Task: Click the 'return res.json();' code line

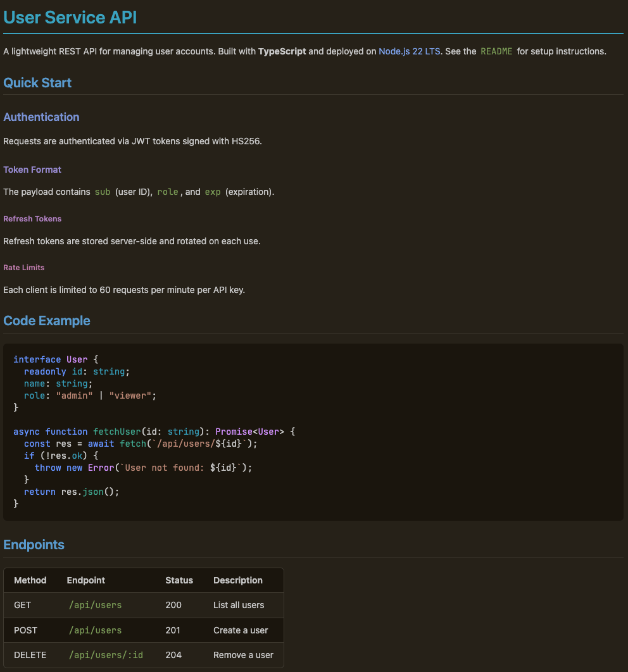Action: coord(72,492)
